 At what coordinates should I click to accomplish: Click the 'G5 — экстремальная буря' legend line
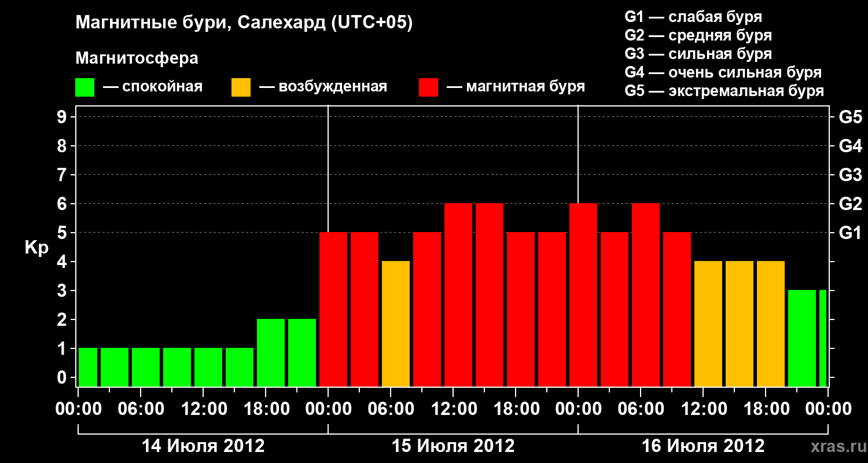pos(724,91)
